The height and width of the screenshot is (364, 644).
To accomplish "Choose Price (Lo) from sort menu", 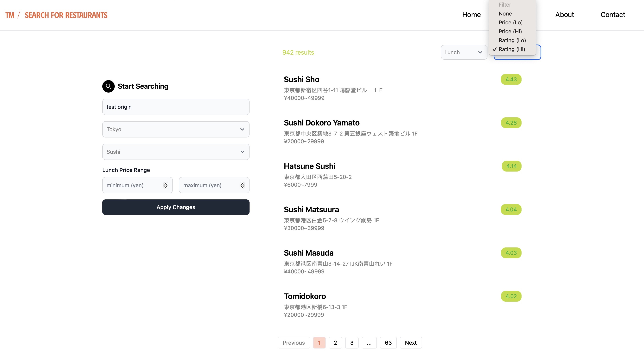I will pyautogui.click(x=510, y=22).
